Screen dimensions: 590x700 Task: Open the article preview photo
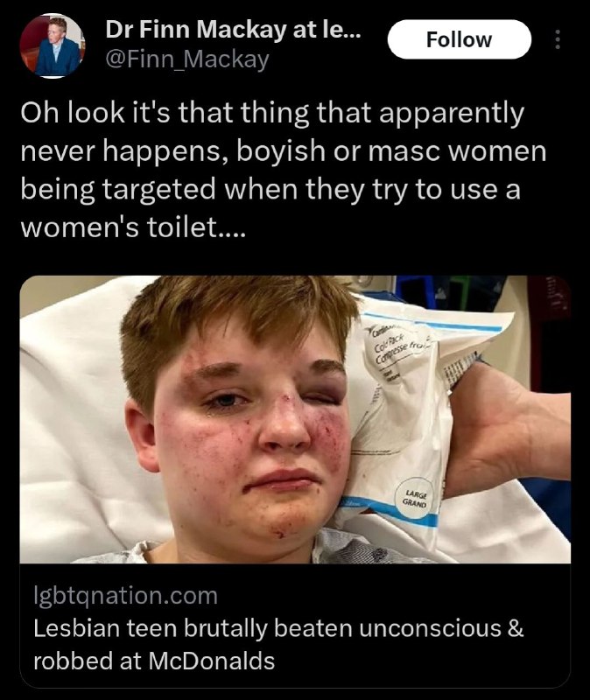(295, 419)
